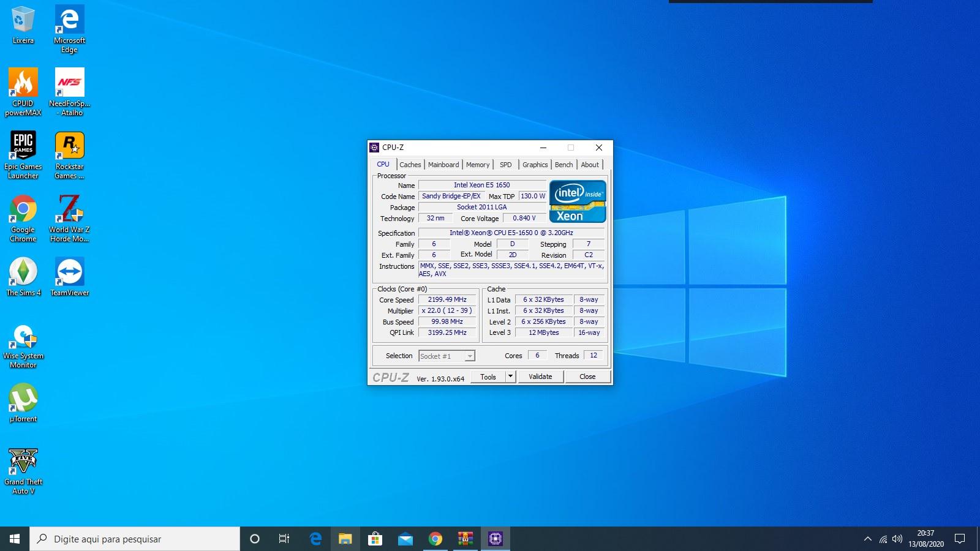980x551 pixels.
Task: Click the 'Sandy Bridge-EP/EX' code name value
Action: point(451,196)
